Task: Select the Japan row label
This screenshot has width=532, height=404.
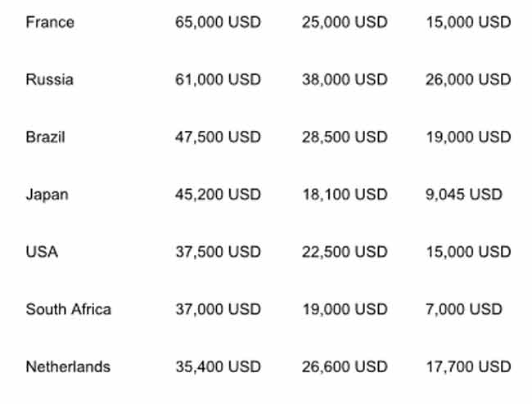Action: 47,195
